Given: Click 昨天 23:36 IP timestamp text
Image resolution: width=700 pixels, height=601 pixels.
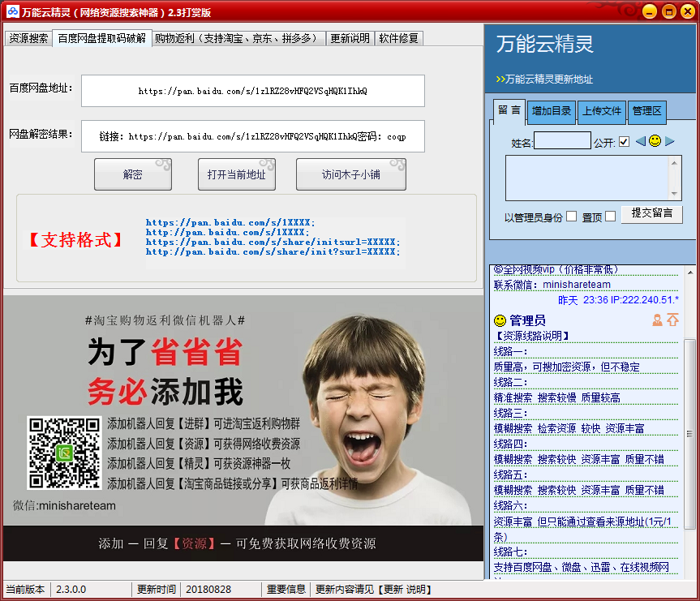Looking at the screenshot, I should click(618, 300).
